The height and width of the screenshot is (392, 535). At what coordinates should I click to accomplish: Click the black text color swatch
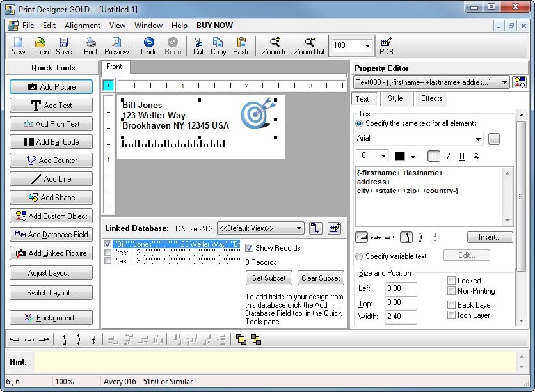400,157
